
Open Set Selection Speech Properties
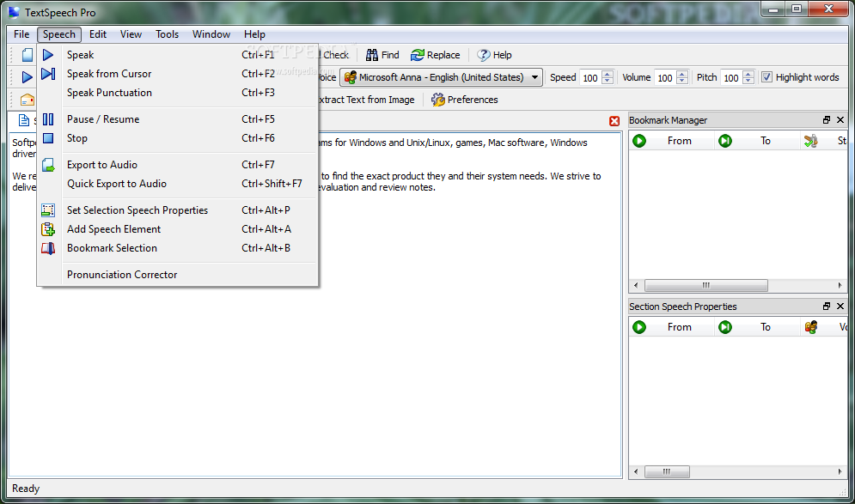click(178, 210)
